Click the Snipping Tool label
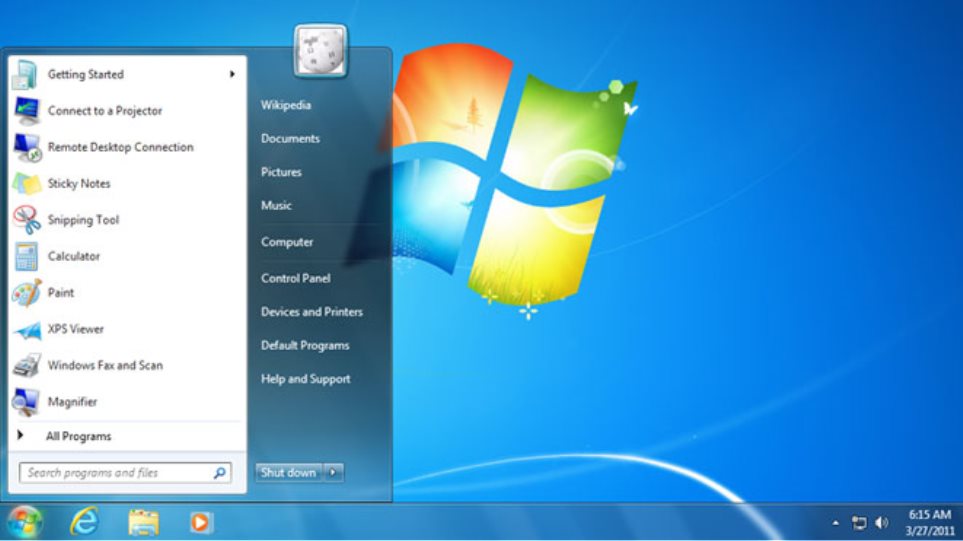This screenshot has height=541, width=963. 84,220
